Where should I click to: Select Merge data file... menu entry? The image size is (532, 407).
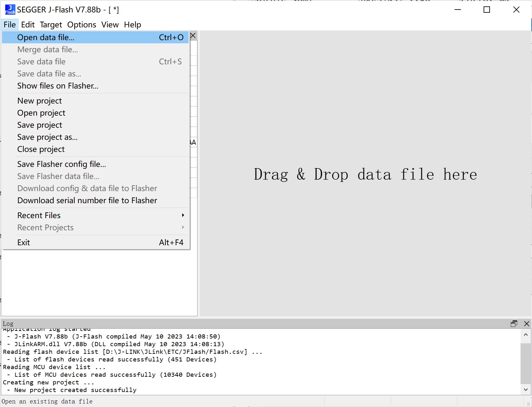point(95,49)
